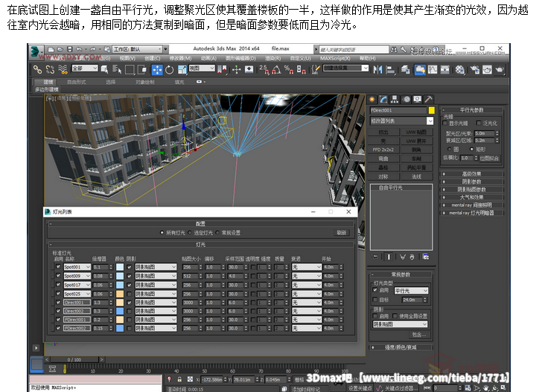Click the 包含... button
Image resolution: width=539 pixels, height=392 pixels.
(419, 335)
